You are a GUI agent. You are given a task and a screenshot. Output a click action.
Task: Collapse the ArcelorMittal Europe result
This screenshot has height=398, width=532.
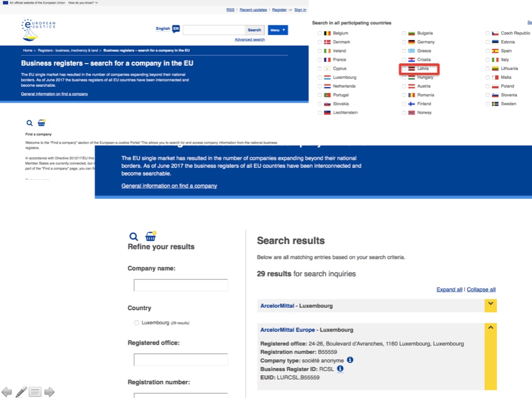491,328
